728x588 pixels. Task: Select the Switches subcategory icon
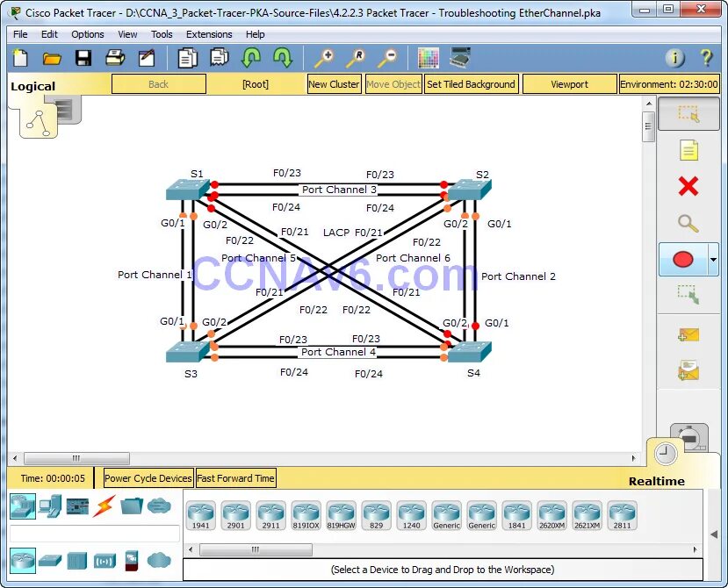50,560
